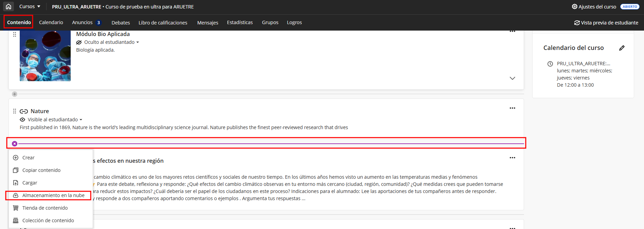Select Almacenamiento en la nube option

click(53, 195)
